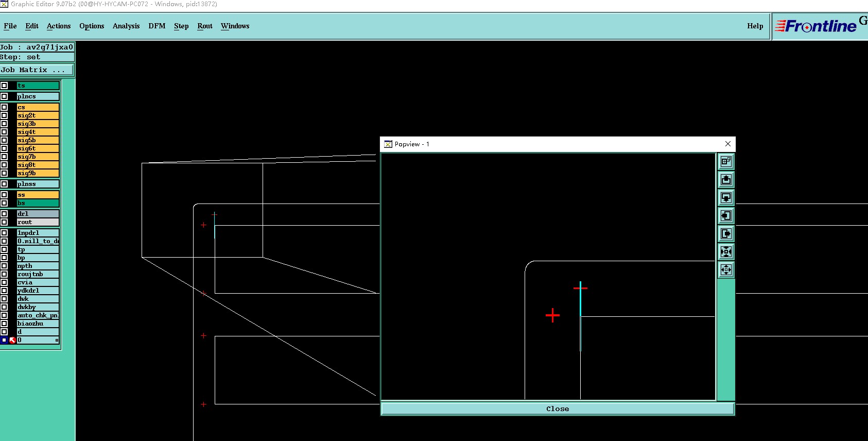
Task: Toggle display checkbox for layer mpth
Action: pos(4,266)
